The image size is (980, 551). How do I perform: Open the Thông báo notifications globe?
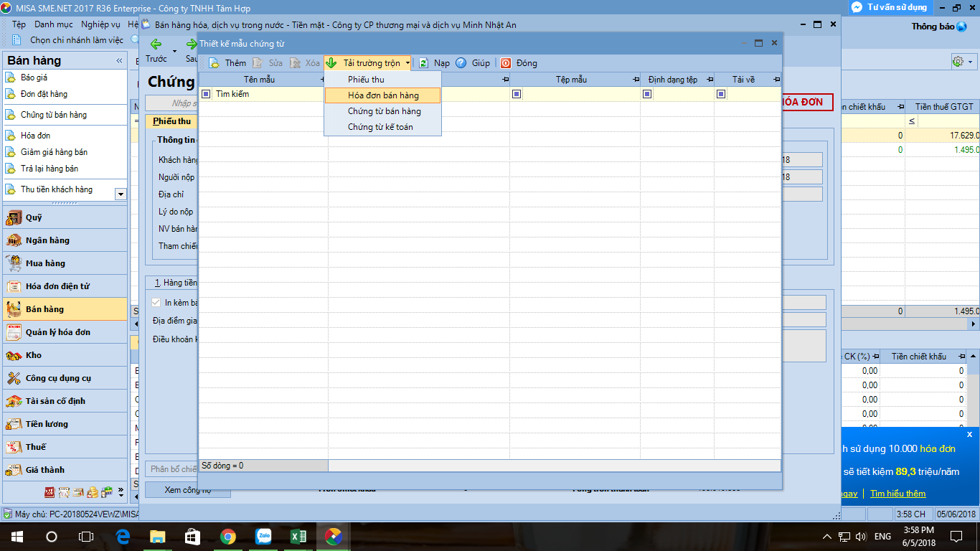point(961,27)
